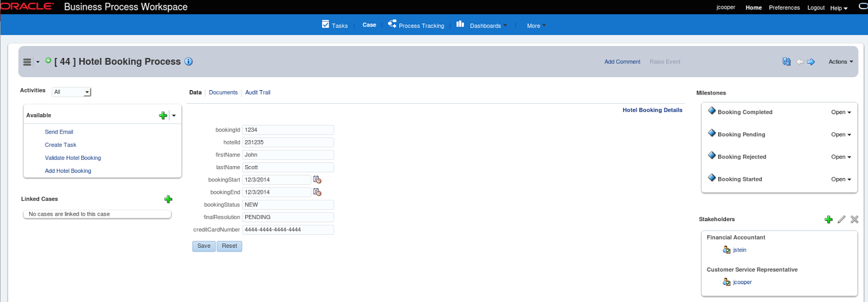Open the bookingStart calendar picker

317,180
